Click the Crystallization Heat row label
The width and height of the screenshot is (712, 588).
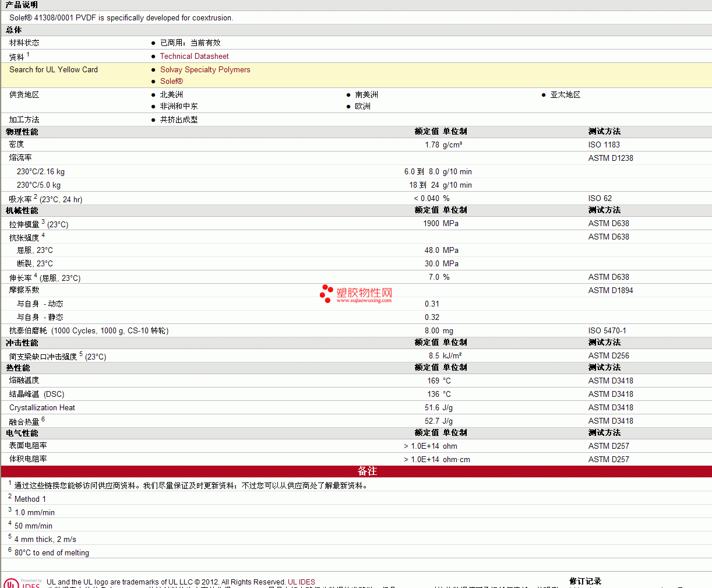point(42,408)
